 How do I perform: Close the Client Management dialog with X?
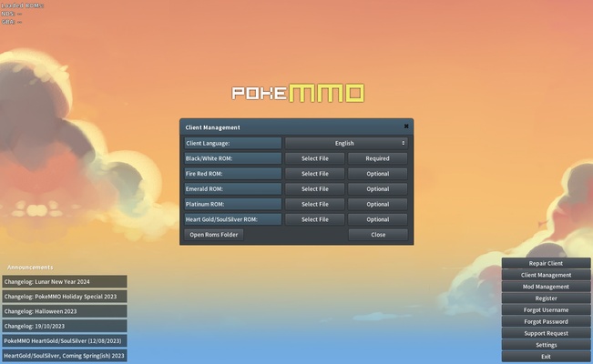coord(406,126)
